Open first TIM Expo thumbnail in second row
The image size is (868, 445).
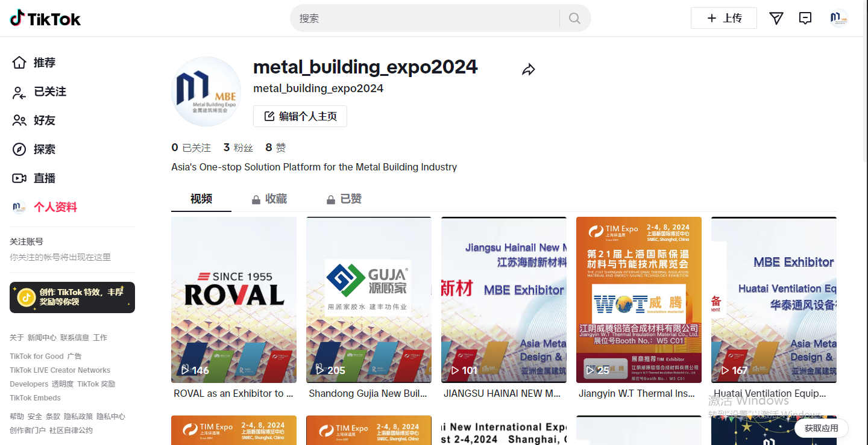[x=234, y=430]
